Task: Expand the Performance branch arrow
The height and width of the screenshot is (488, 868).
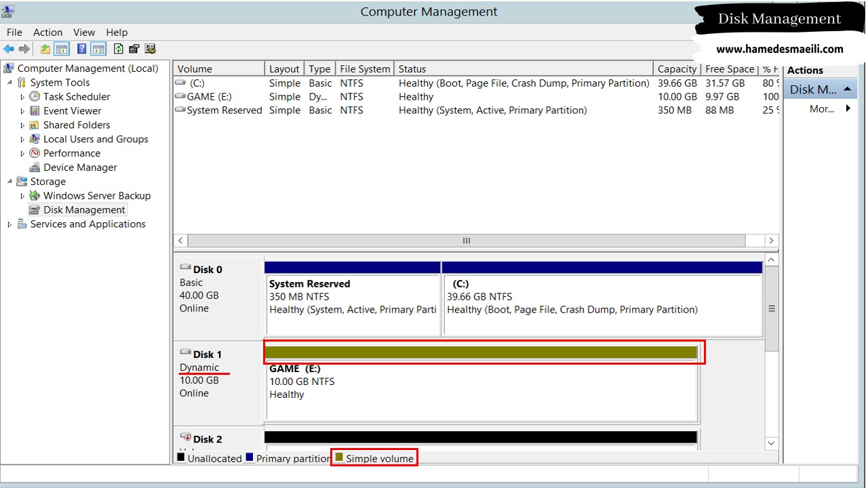Action: pos(22,154)
